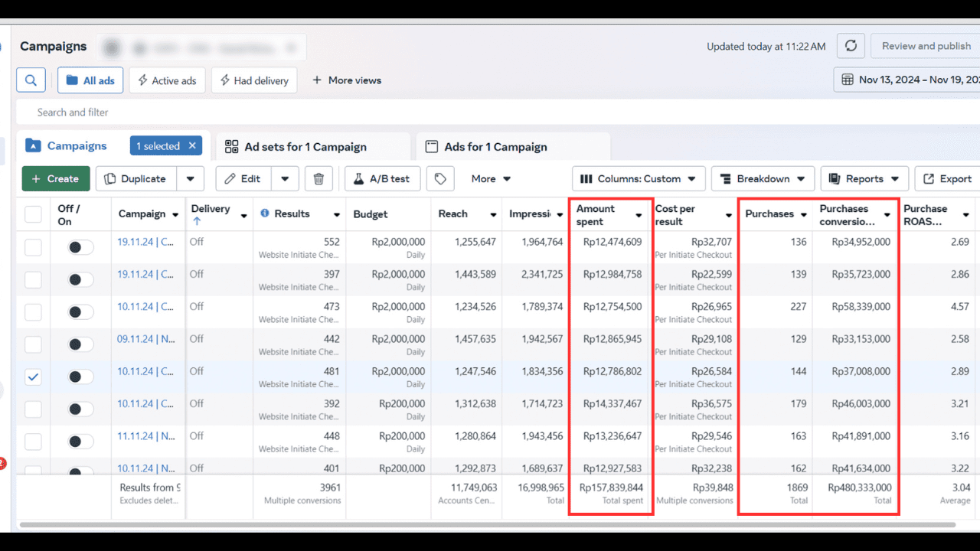Open the Reports dropdown menu
The width and height of the screenshot is (980, 551).
864,179
